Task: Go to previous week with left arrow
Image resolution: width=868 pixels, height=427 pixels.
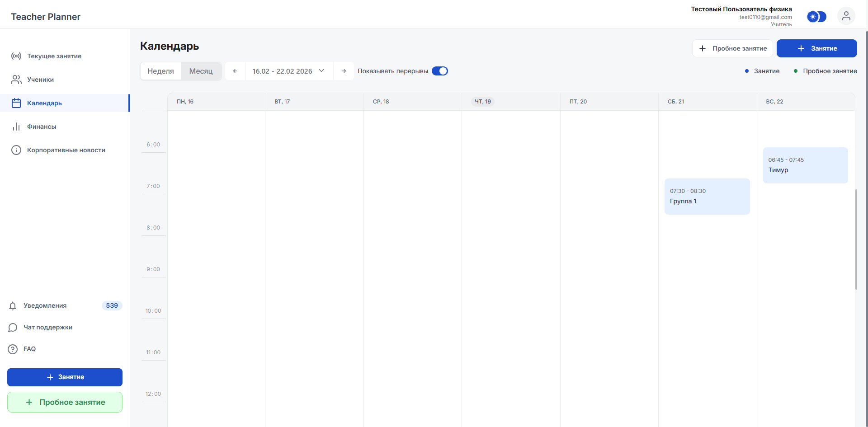Action: coord(235,71)
